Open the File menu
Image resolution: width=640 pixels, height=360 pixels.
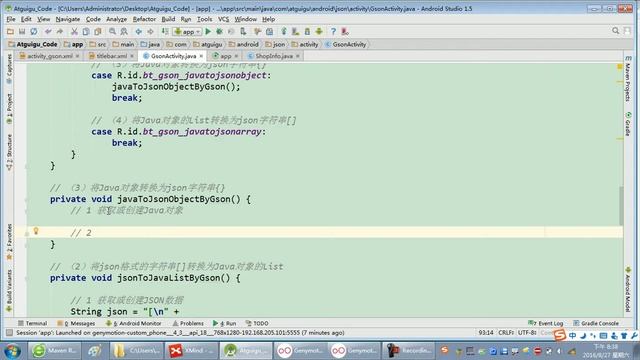[11, 19]
